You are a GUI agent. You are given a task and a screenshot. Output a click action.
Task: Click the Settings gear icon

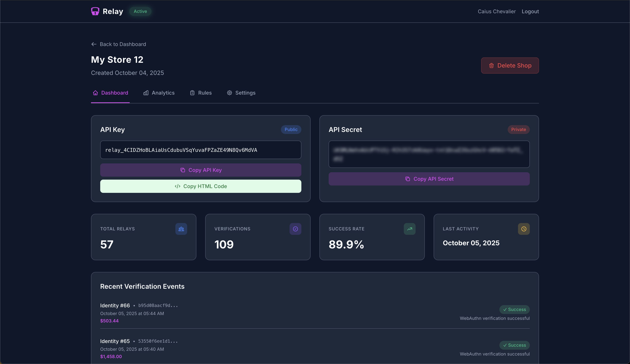229,93
